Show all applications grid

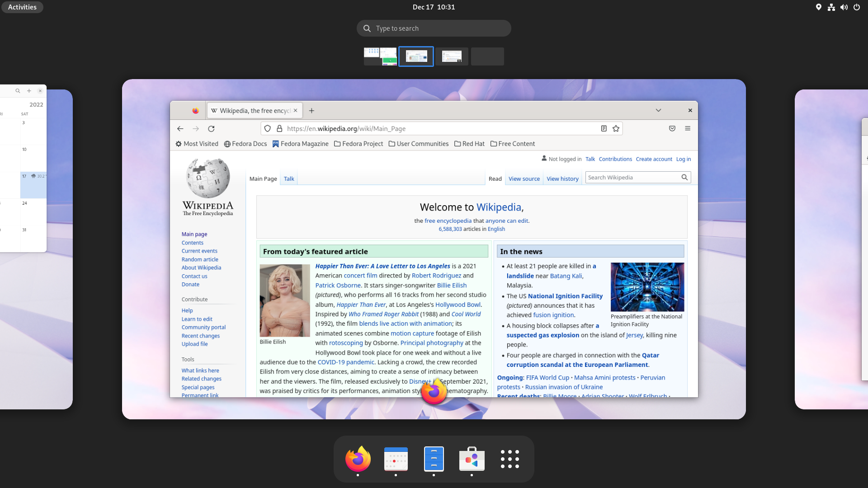[509, 459]
